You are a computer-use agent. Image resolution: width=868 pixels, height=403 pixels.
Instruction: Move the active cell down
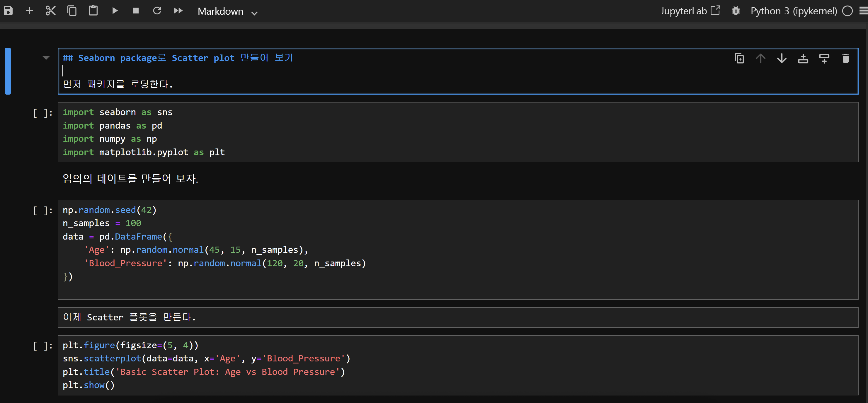[782, 59]
